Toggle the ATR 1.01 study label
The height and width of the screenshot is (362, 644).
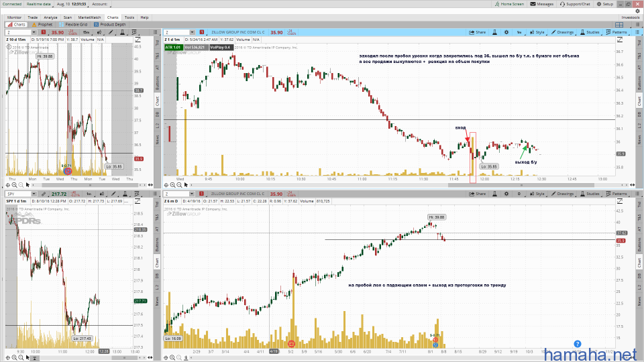pos(173,48)
